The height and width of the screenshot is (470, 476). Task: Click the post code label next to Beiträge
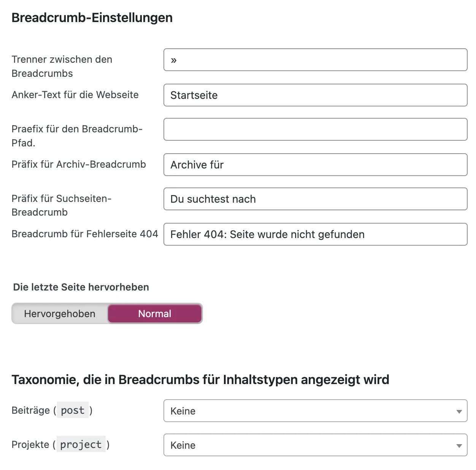73,410
